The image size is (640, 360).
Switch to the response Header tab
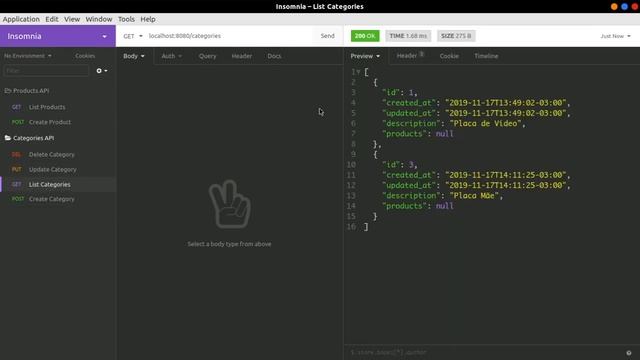point(410,56)
